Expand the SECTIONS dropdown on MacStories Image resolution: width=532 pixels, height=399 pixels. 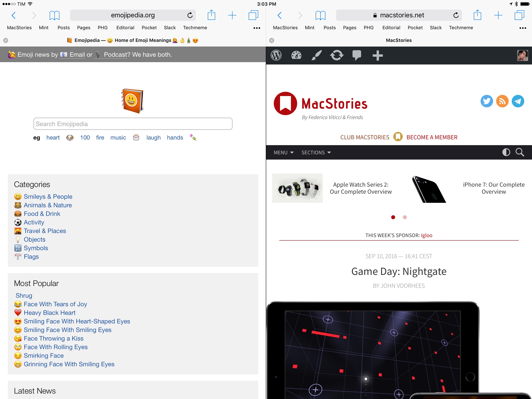(316, 153)
